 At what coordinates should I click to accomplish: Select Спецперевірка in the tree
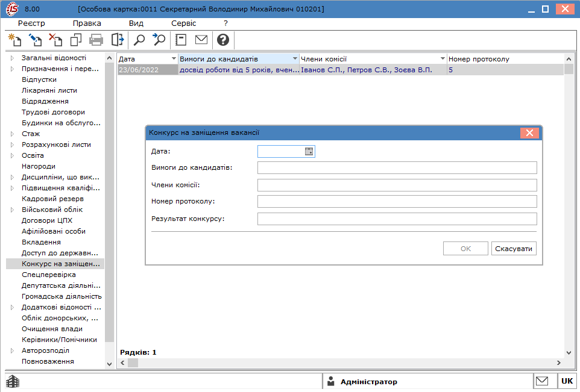(x=49, y=275)
